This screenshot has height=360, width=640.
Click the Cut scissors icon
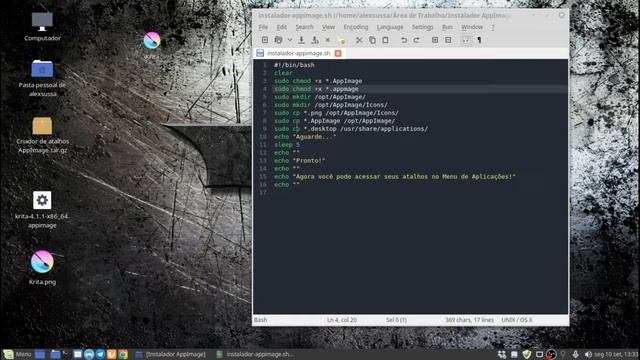tap(359, 40)
